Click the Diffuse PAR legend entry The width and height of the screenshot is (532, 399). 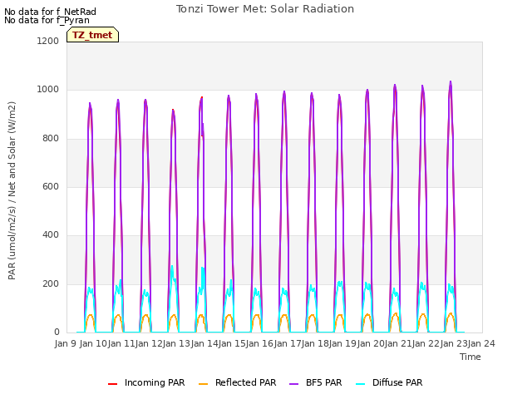point(389,382)
